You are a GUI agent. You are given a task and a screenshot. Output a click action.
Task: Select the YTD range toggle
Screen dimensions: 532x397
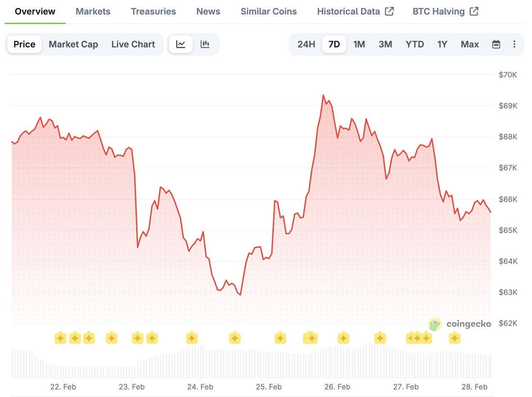click(x=414, y=44)
